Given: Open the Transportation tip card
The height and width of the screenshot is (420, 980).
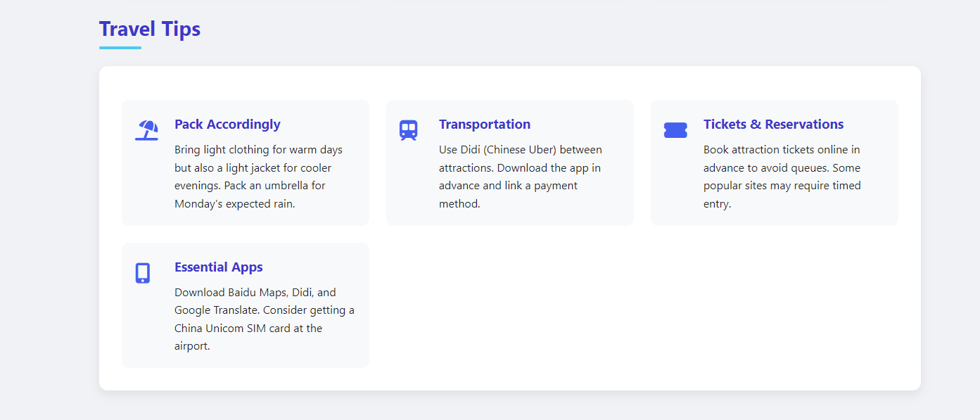Looking at the screenshot, I should coord(510,163).
